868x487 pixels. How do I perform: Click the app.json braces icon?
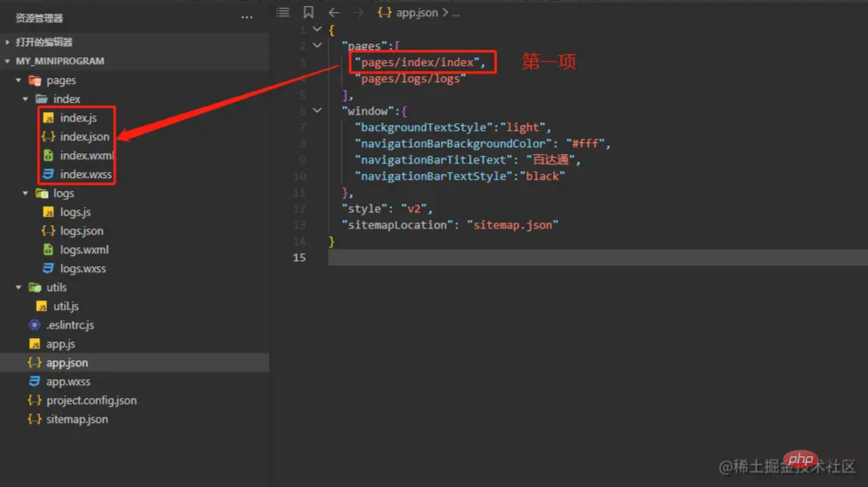34,363
